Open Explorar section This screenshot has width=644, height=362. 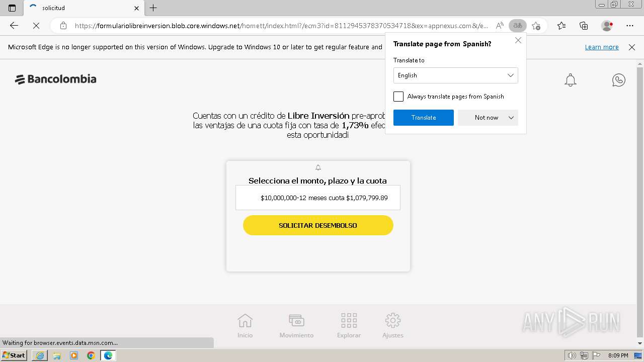(349, 325)
